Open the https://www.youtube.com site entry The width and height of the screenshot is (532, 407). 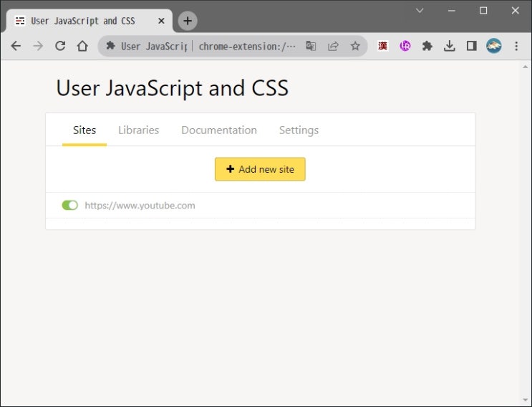click(x=140, y=206)
